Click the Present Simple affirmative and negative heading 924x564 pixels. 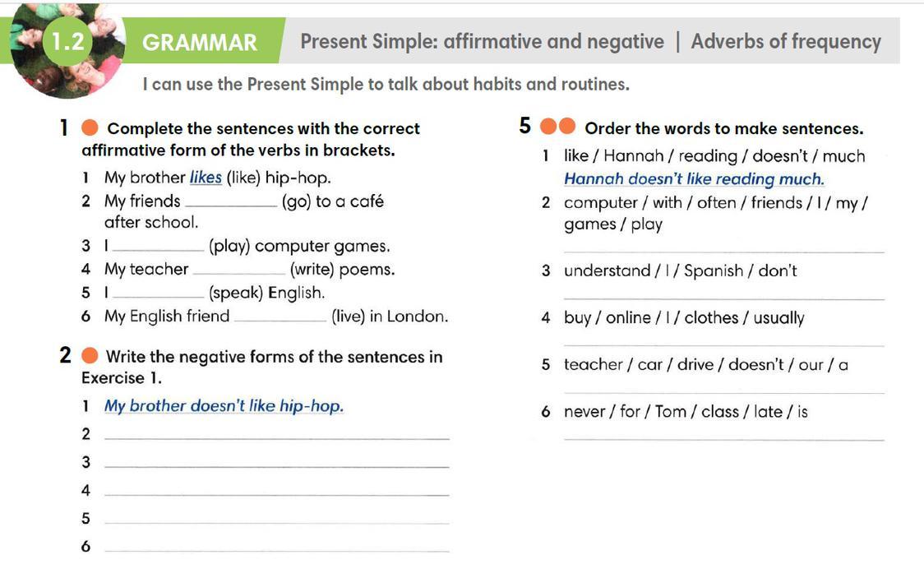pyautogui.click(x=482, y=42)
